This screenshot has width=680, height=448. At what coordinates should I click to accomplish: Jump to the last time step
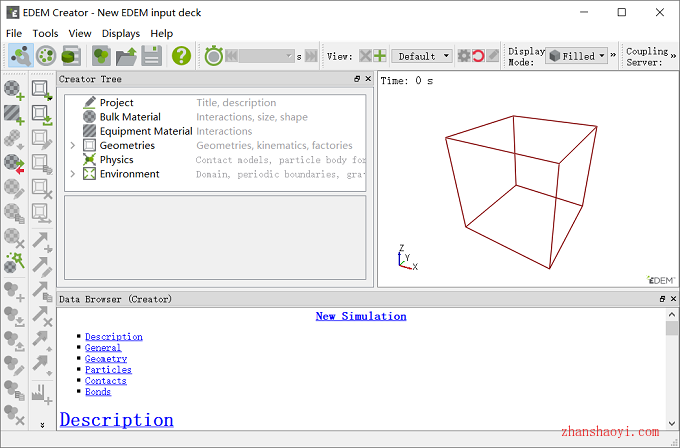311,56
